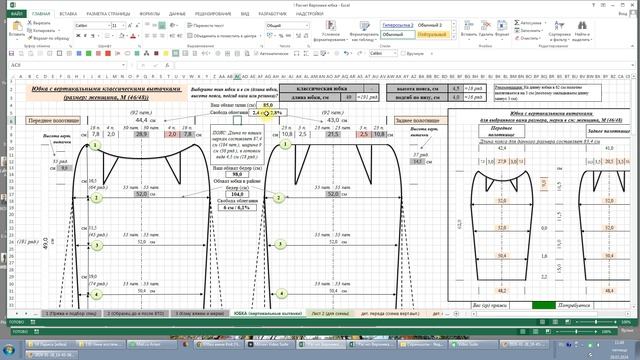
Task: Toggle bold formatting
Action: [78, 36]
